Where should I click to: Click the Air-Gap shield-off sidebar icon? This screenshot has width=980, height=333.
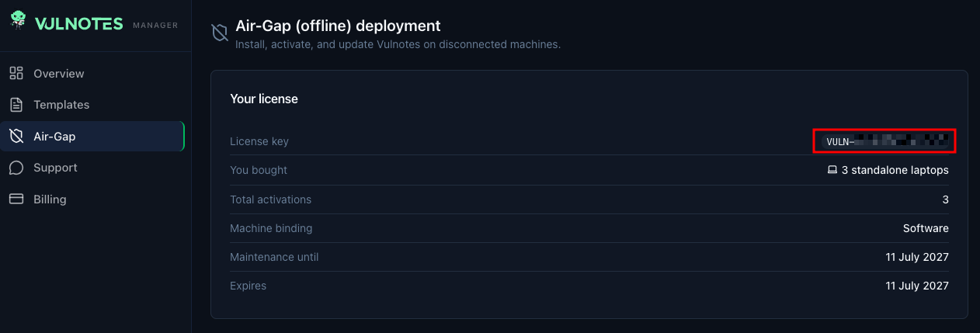point(16,137)
